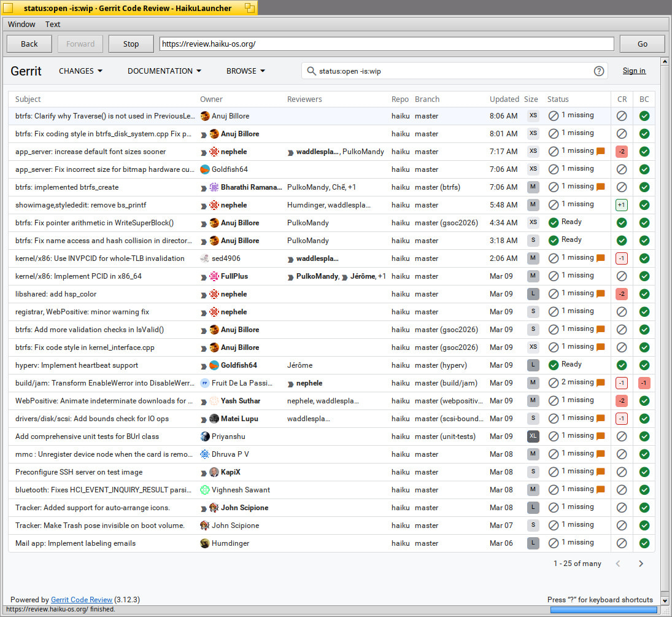Click the page loading progress bar
The image size is (672, 617).
tap(603, 610)
